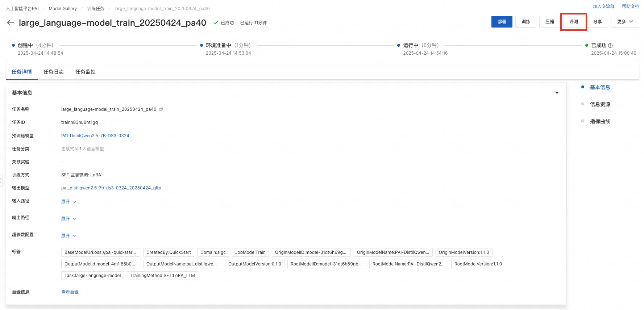Navigate to 人工智能平台PAI breadcrumb
Screen dimensions: 644x310
click(22, 9)
